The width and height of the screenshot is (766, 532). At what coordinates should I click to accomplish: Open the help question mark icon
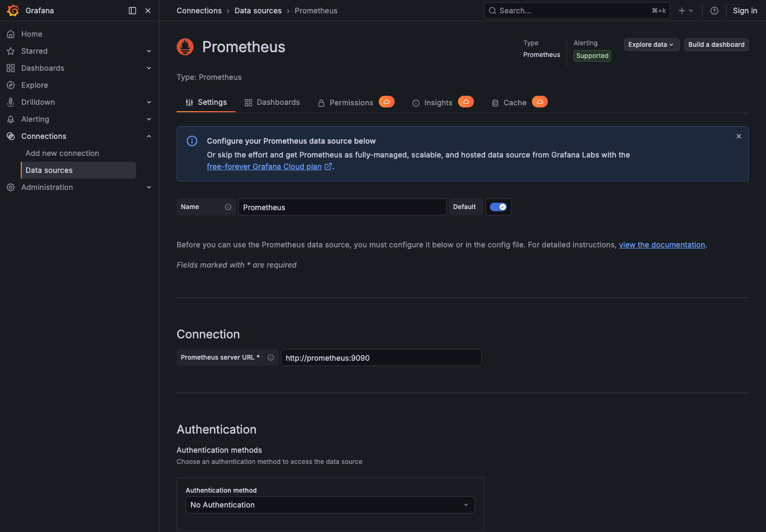[714, 11]
